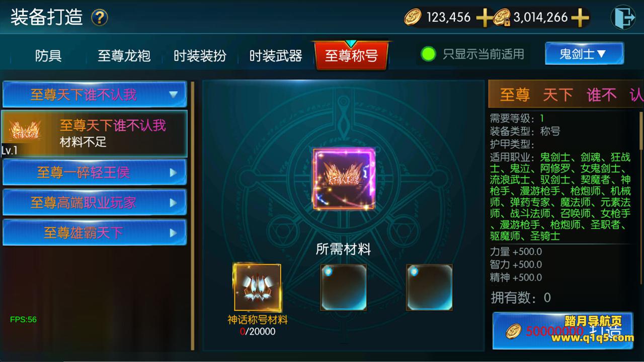Open the 鬼剑士 class dropdown
Screen dimensions: 644x362
tap(584, 53)
